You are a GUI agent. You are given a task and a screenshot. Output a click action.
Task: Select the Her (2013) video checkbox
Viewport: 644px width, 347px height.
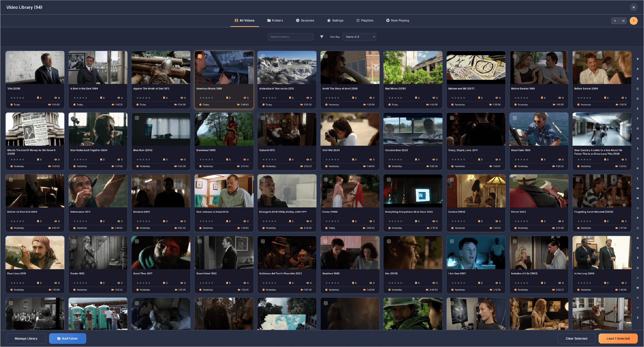pos(389,241)
